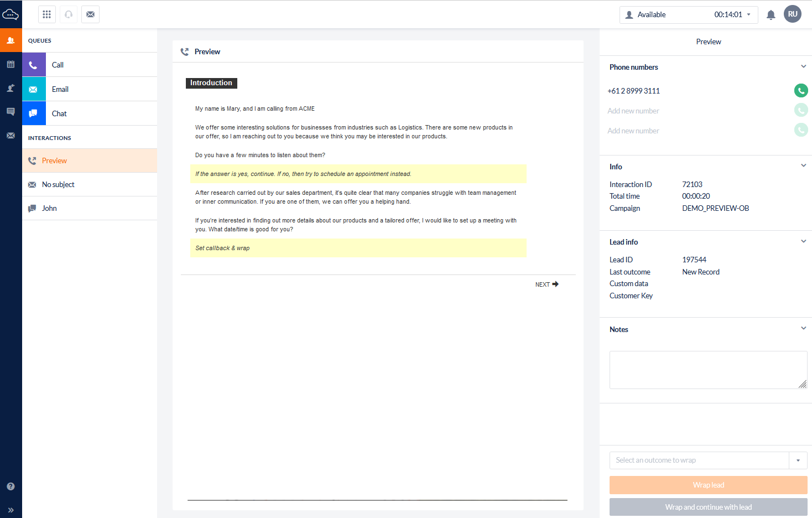
Task: Click the first Add new number field
Action: pos(633,111)
